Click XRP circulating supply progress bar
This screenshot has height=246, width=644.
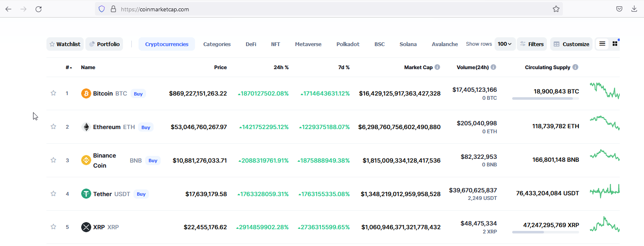546,232
